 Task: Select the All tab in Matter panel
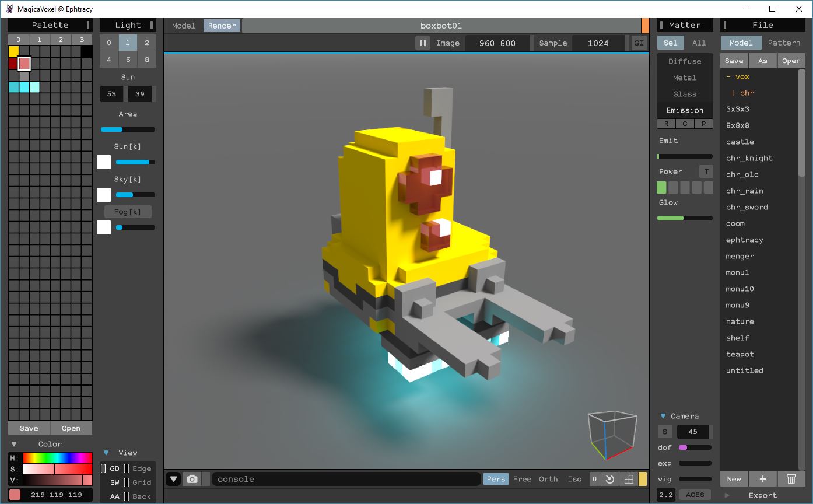pyautogui.click(x=699, y=43)
